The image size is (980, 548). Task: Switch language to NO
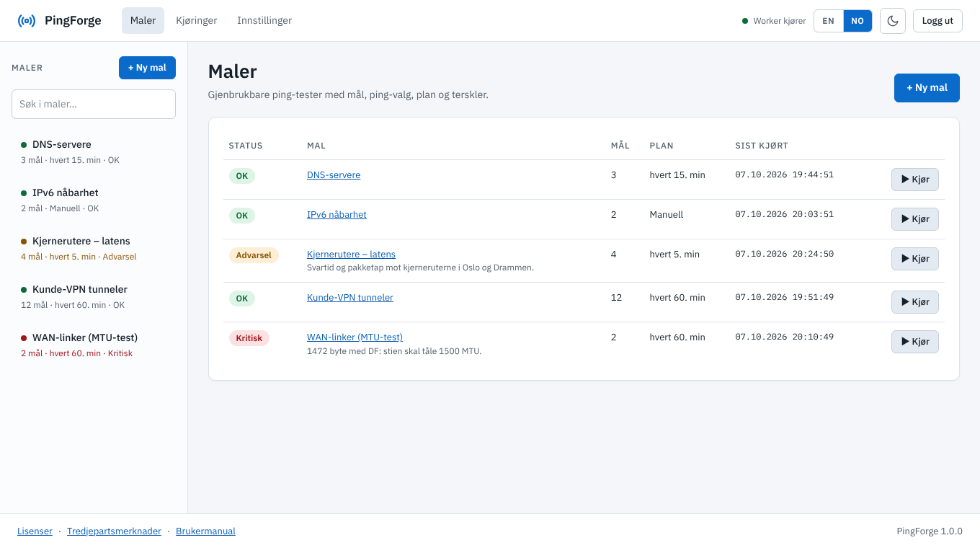(x=857, y=21)
